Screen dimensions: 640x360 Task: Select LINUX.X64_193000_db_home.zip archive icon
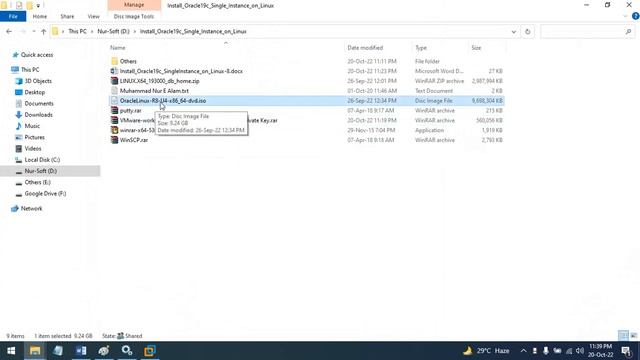pos(114,81)
